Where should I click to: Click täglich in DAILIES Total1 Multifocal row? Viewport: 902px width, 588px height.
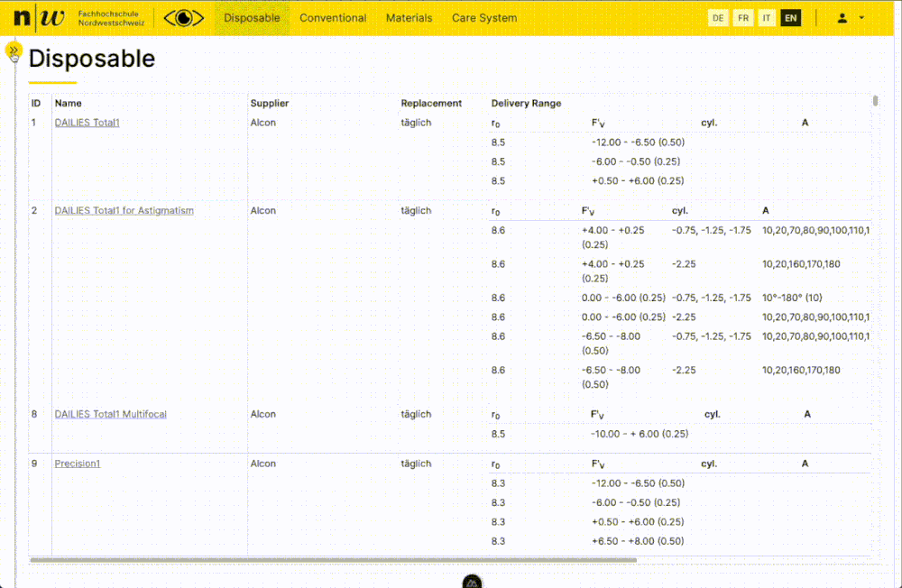coord(416,414)
